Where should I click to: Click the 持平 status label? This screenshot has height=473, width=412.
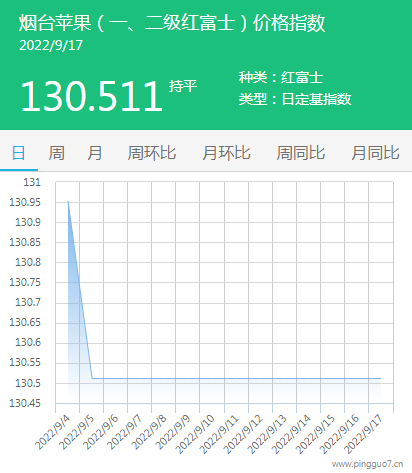[x=183, y=86]
